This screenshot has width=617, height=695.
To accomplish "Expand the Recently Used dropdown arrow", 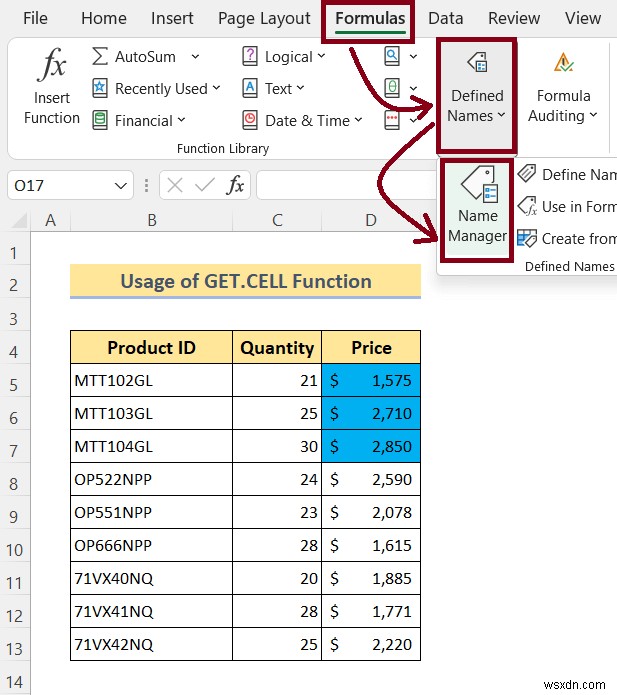I will (x=216, y=88).
